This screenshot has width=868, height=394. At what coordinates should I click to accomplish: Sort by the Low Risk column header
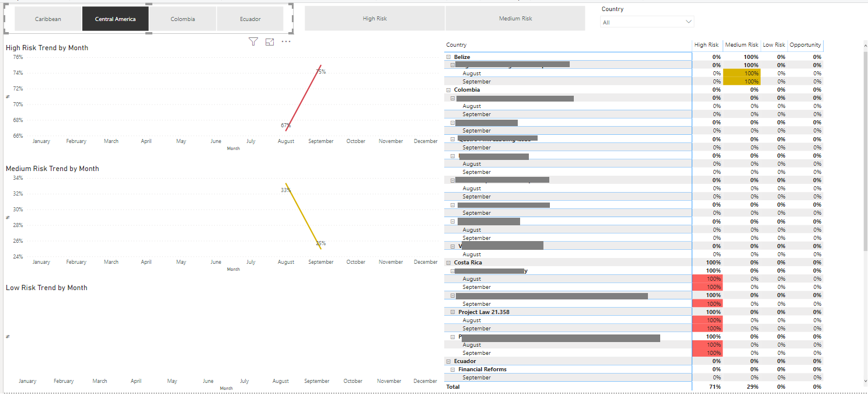coord(774,45)
